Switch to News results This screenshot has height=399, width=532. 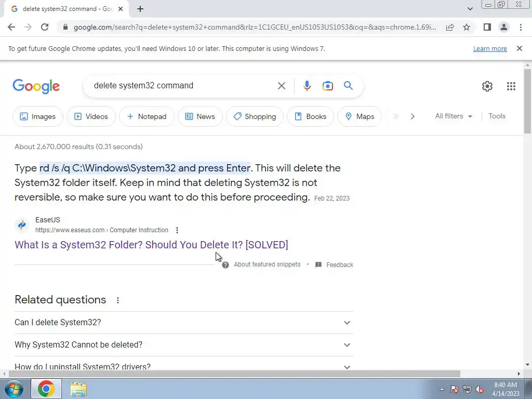[200, 116]
